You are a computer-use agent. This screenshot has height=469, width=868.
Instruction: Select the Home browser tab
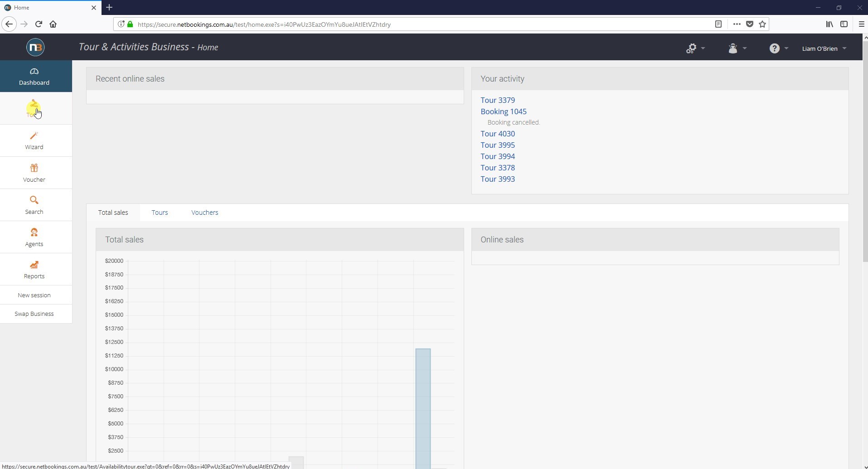coord(50,8)
